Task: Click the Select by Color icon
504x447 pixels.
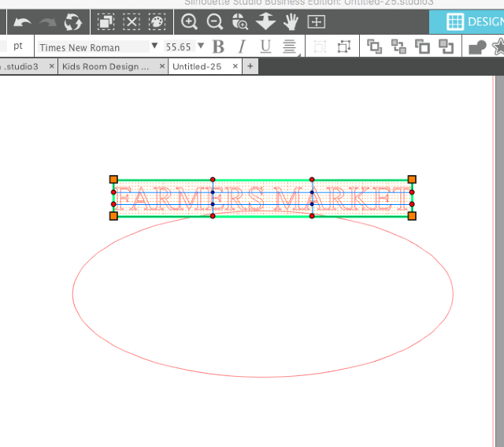Action: tap(157, 22)
